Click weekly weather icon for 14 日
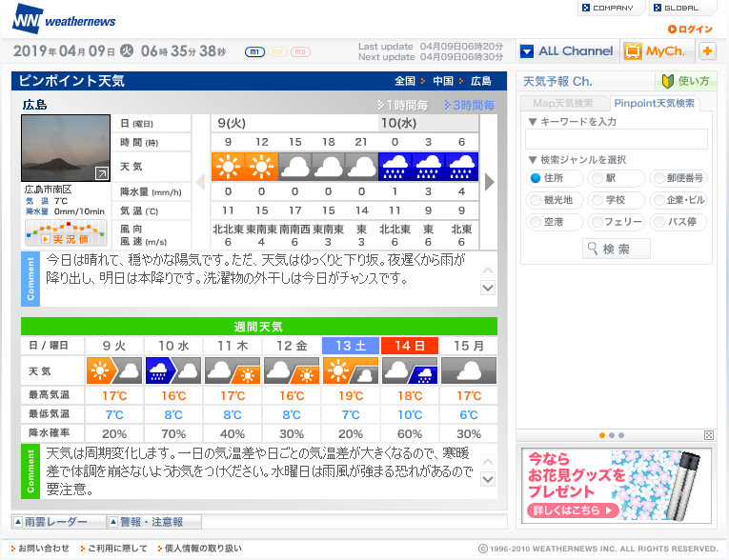 click(410, 370)
